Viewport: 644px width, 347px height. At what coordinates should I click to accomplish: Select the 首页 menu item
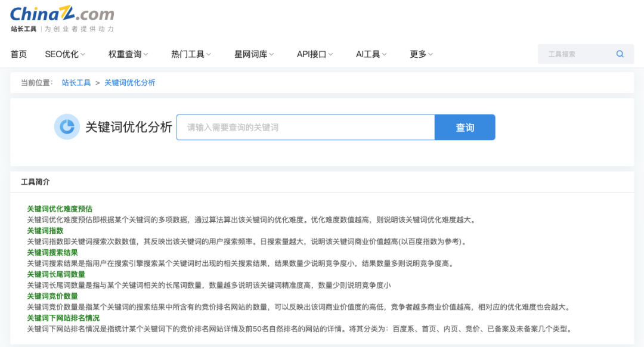click(18, 54)
